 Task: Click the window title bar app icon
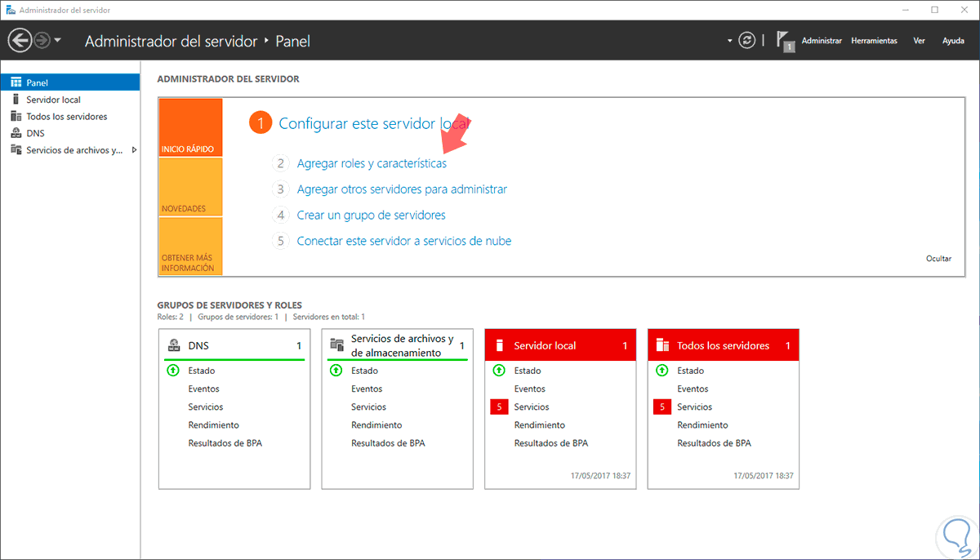(11, 10)
